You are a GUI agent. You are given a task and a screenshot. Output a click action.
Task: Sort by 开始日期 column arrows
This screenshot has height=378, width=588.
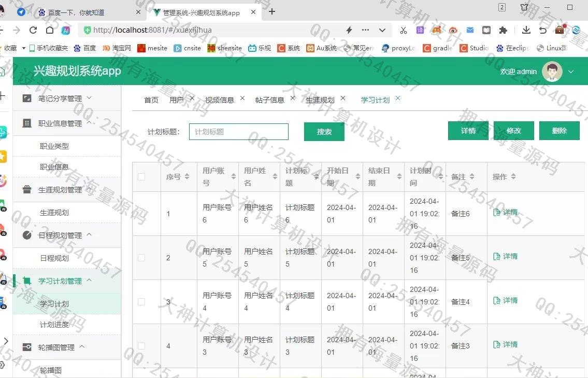(x=358, y=176)
